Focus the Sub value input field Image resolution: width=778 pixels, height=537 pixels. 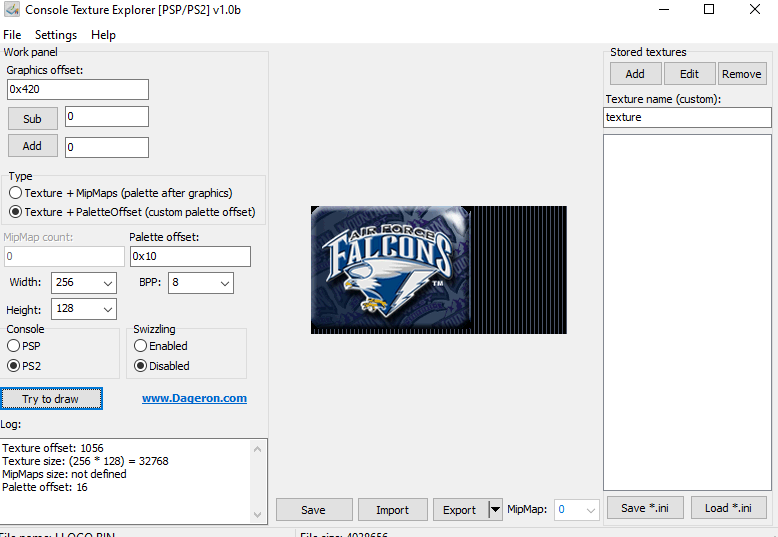107,117
